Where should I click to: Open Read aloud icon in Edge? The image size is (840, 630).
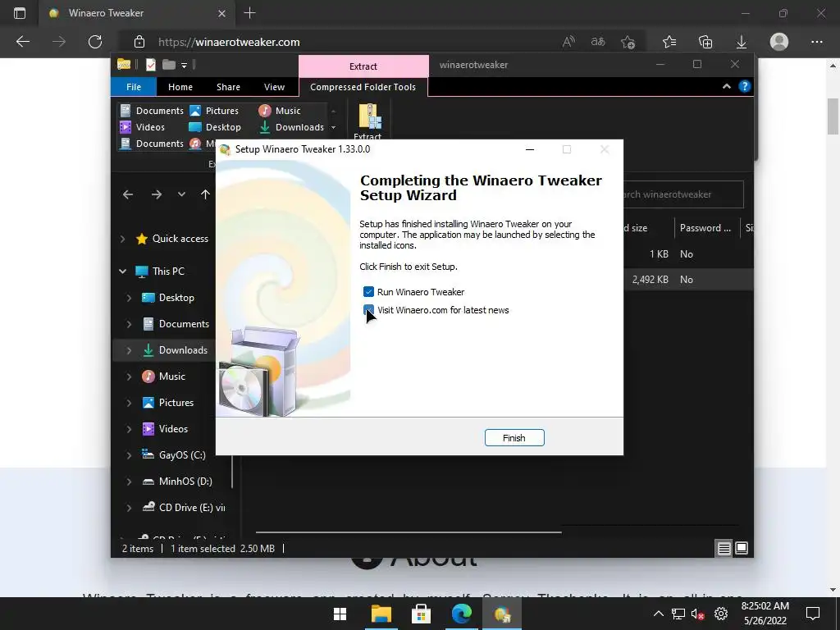[x=569, y=42]
